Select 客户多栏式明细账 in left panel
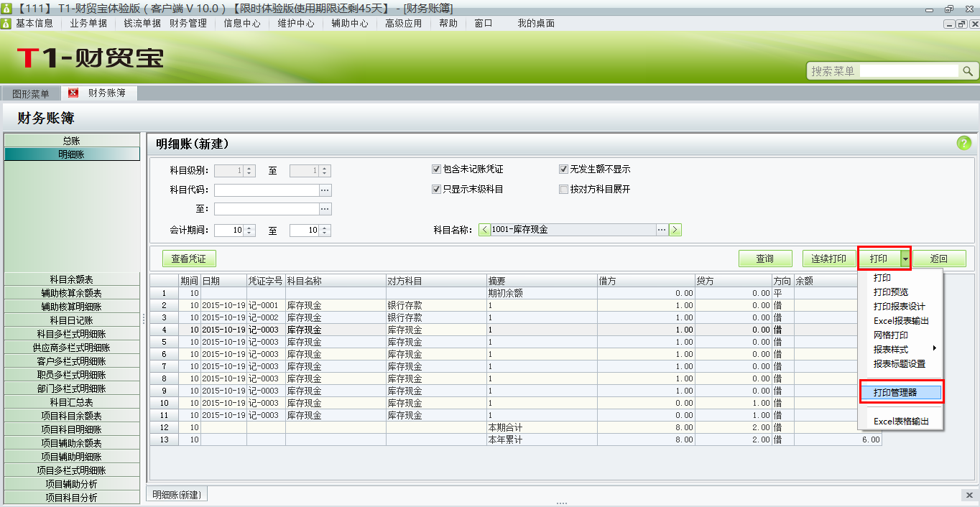980x507 pixels. coord(72,361)
